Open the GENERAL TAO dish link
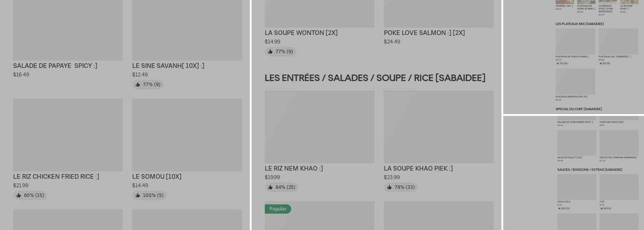Image resolution: width=644 pixels, height=230 pixels. coord(564,6)
